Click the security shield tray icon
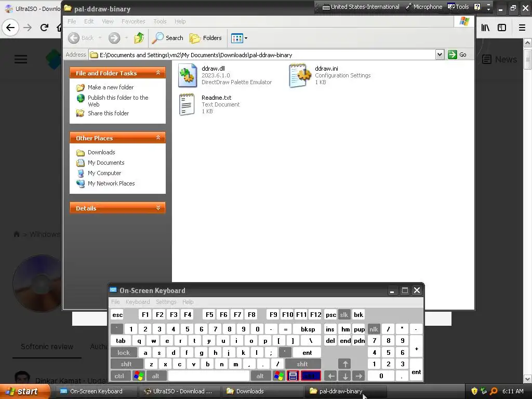 pos(475,391)
